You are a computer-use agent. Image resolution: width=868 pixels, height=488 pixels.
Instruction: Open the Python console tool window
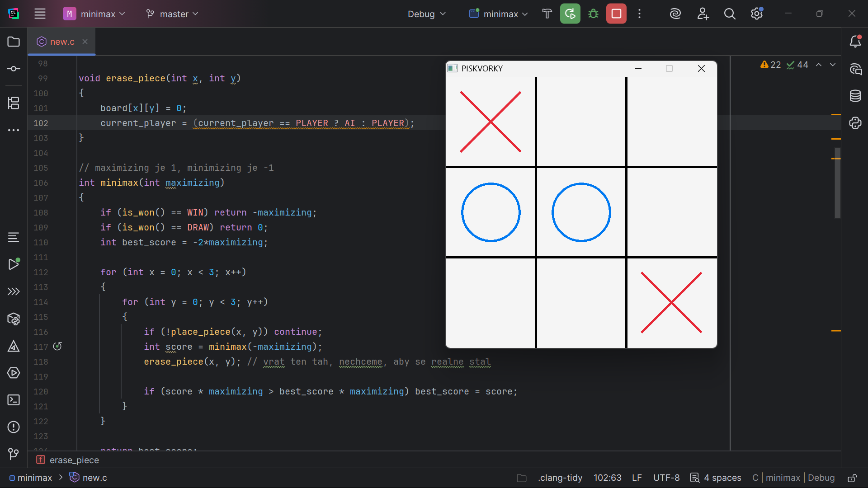coord(855,123)
